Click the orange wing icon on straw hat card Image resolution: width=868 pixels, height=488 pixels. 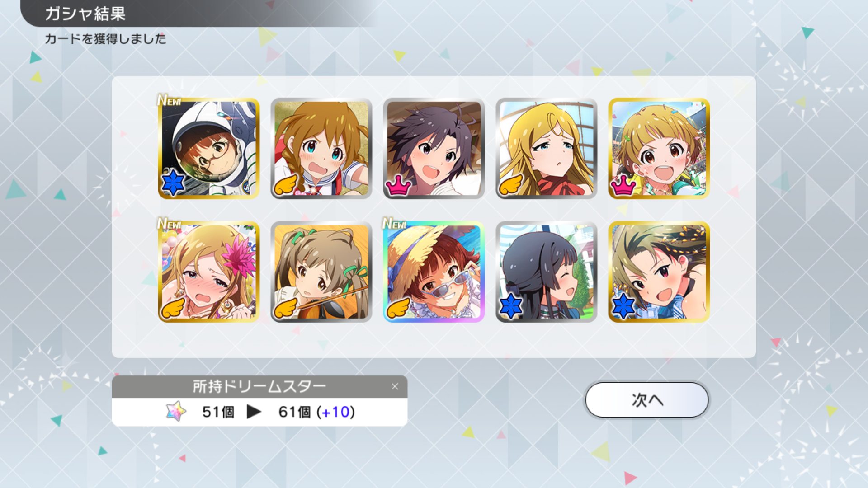pyautogui.click(x=398, y=308)
